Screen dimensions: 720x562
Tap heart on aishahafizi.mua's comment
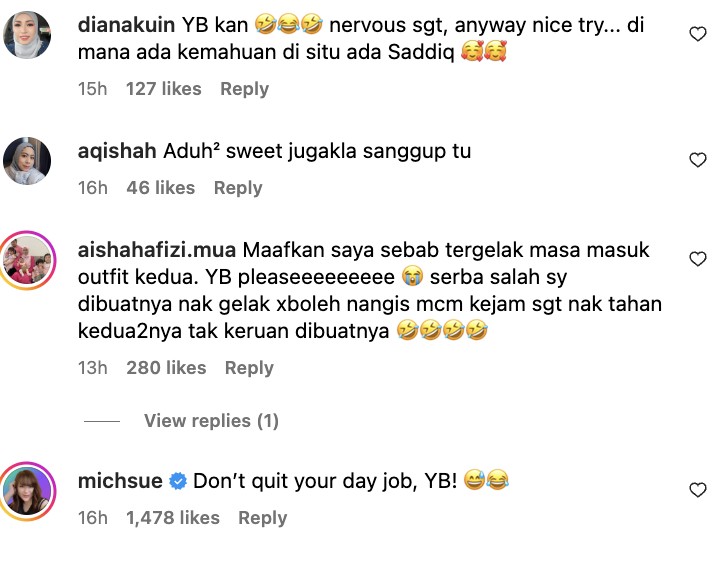[698, 259]
